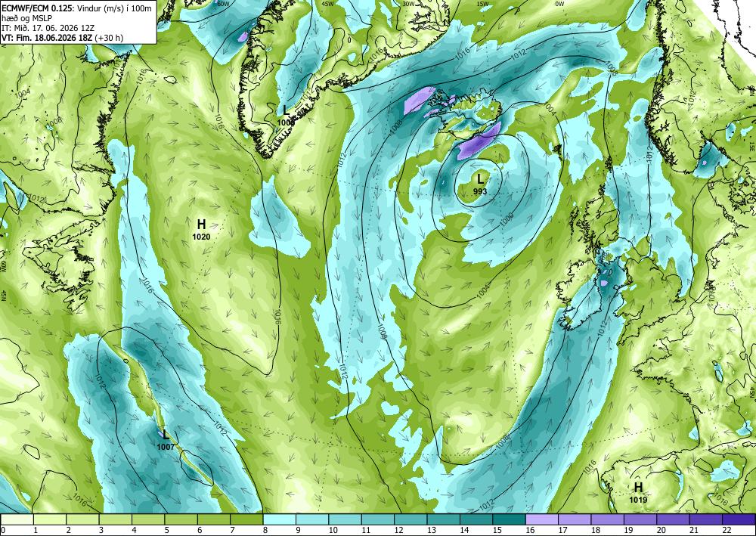
Task: Pick the legend swatch between 12 and 13
Action: click(x=411, y=519)
